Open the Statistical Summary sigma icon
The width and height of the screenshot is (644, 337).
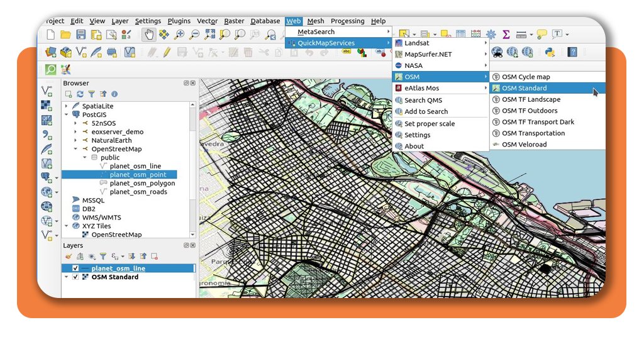[506, 35]
